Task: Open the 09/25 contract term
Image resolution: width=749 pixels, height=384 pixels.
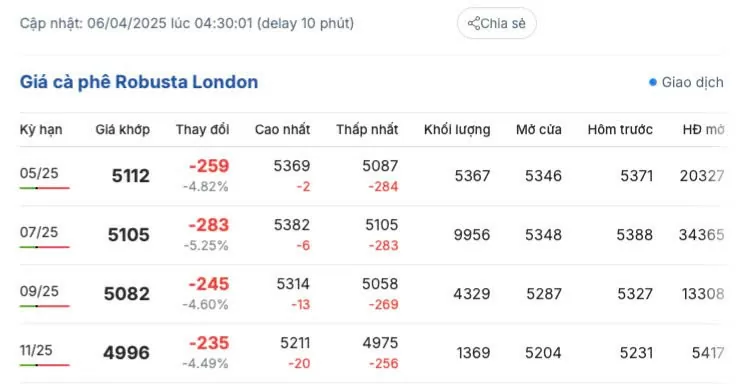Action: point(39,291)
